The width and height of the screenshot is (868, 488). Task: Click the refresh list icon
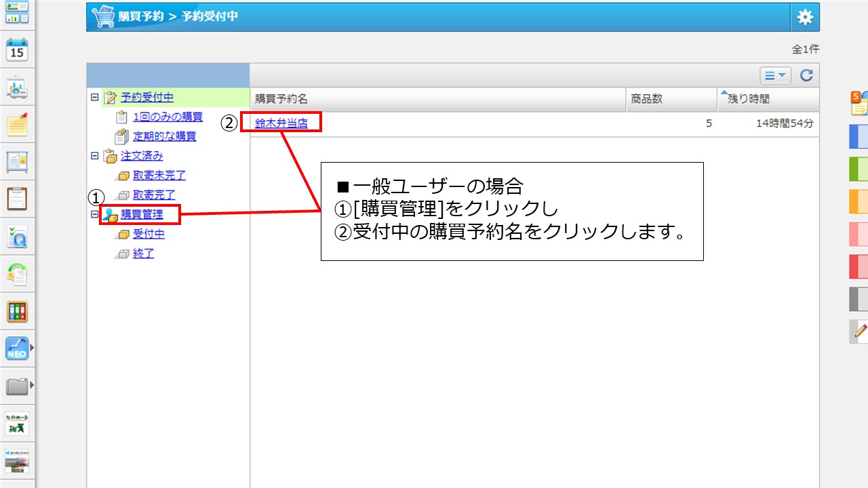806,75
